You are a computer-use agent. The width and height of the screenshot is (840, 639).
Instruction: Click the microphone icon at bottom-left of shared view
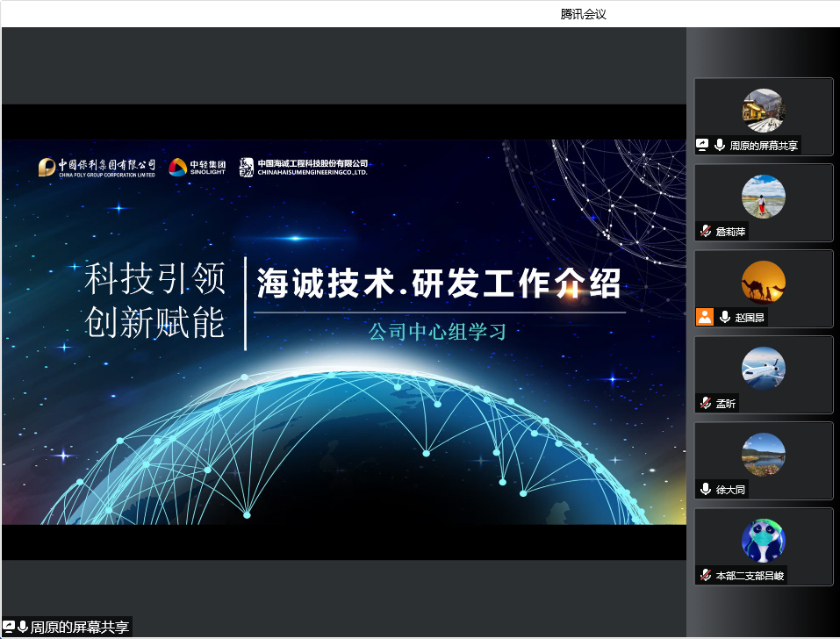coord(23,628)
